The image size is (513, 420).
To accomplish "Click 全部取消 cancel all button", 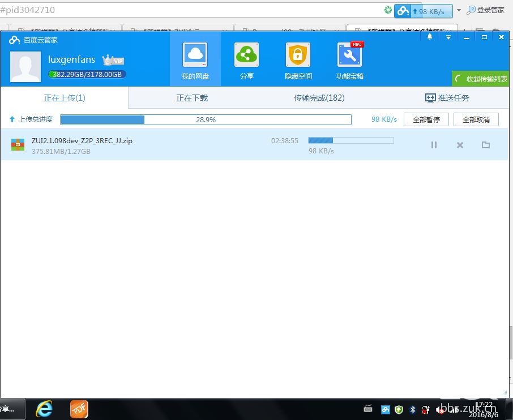I will (x=476, y=119).
